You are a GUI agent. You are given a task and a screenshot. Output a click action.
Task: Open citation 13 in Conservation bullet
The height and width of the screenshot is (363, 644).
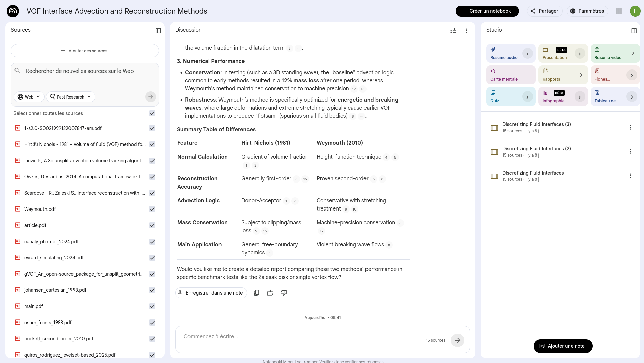pos(363,89)
